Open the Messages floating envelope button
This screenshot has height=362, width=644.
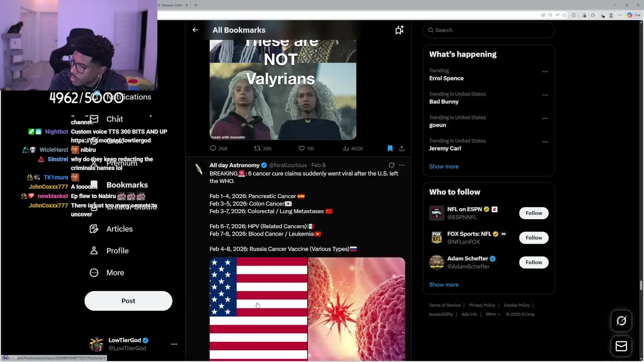coord(621,346)
